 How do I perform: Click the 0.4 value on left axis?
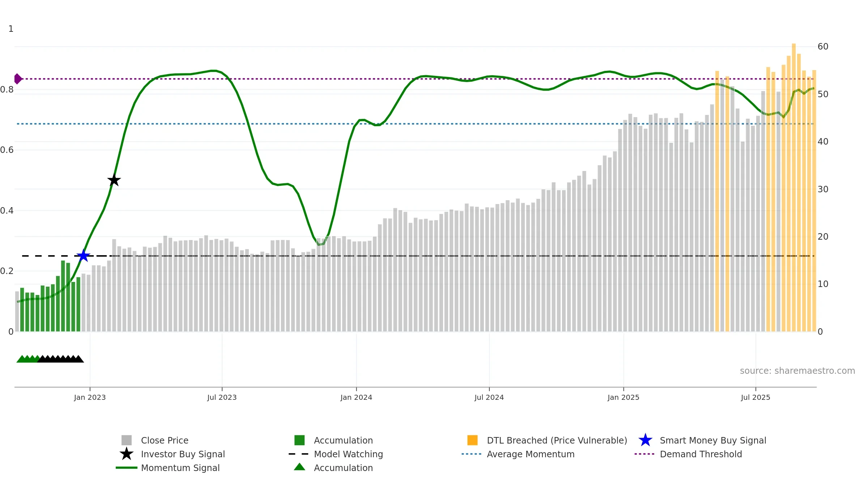coord(7,210)
